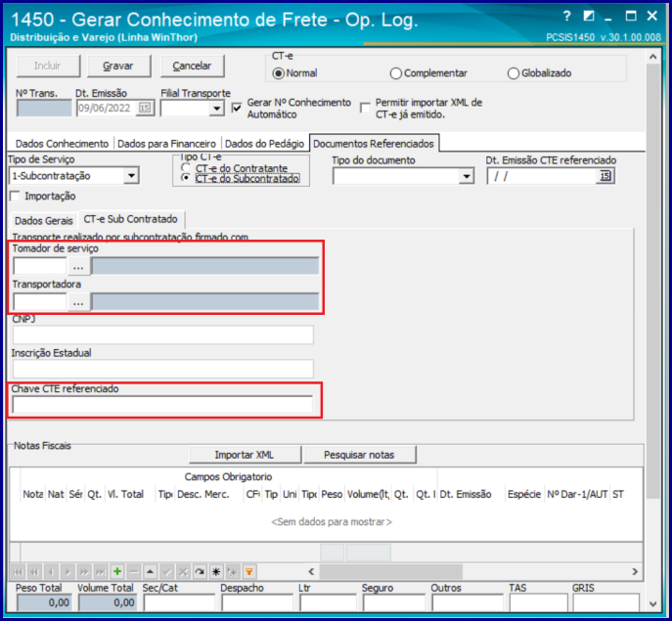Click the Chave CTE referenciado field

[x=162, y=404]
